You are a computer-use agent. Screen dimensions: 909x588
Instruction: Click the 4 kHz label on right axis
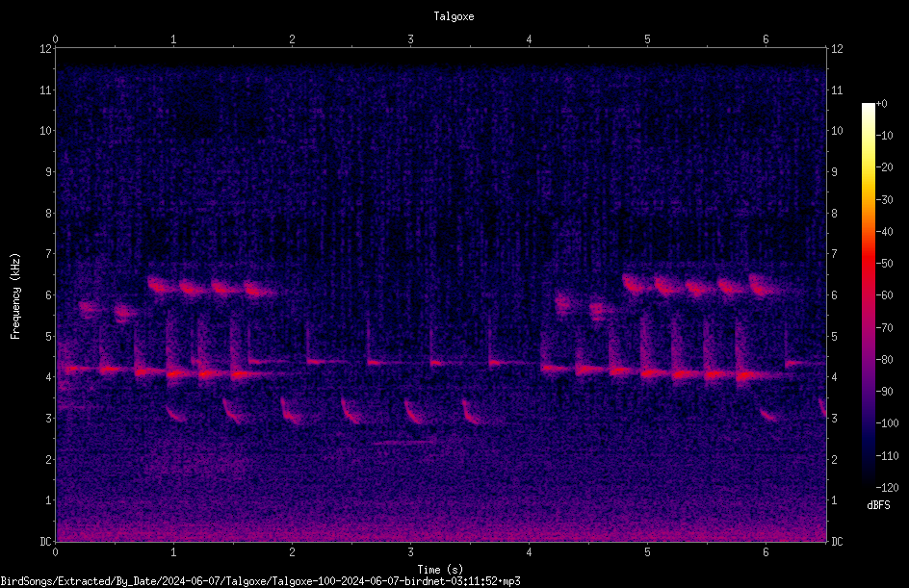coord(834,377)
